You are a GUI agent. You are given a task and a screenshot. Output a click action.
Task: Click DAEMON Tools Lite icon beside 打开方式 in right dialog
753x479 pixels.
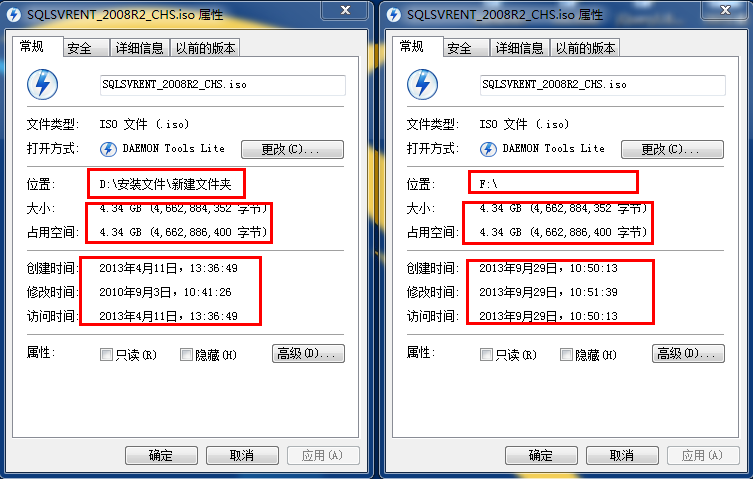point(488,149)
